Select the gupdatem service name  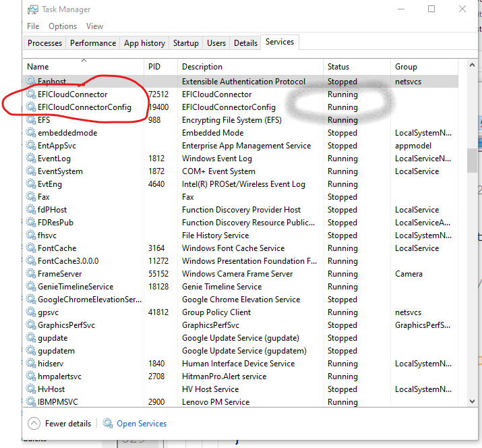pyautogui.click(x=56, y=351)
